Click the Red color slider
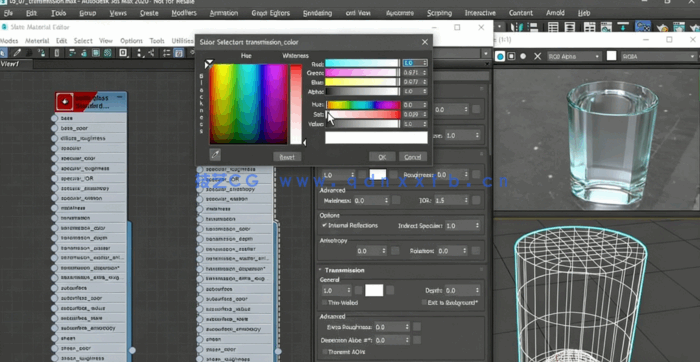The width and height of the screenshot is (700, 362). point(362,63)
